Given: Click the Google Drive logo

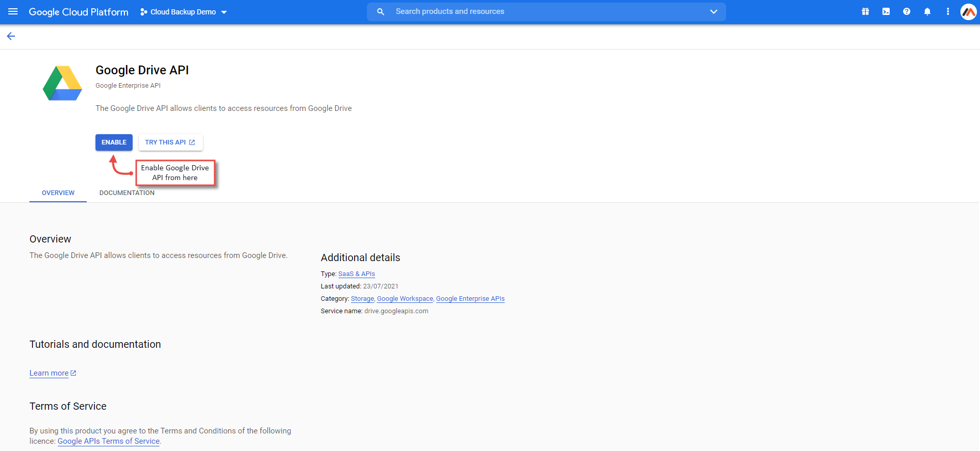Looking at the screenshot, I should click(62, 83).
